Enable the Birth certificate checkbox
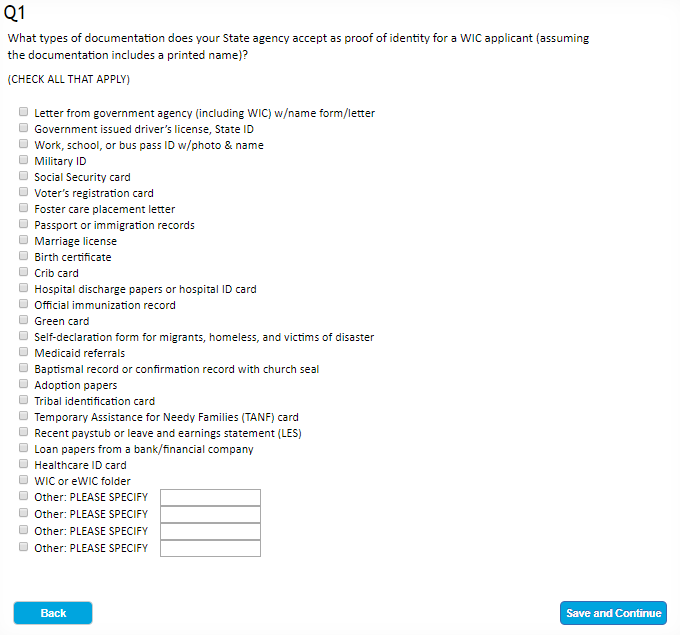 (x=23, y=256)
